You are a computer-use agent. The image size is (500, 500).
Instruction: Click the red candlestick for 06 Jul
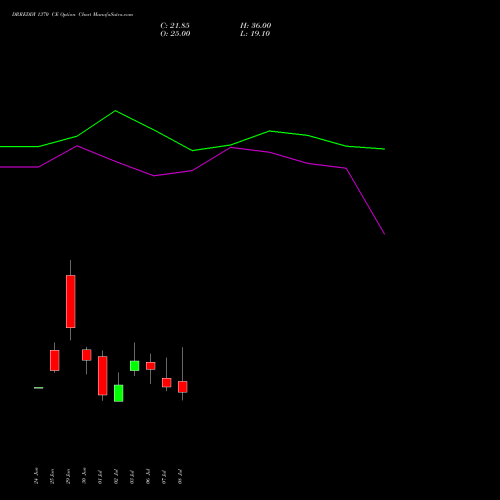[150, 366]
